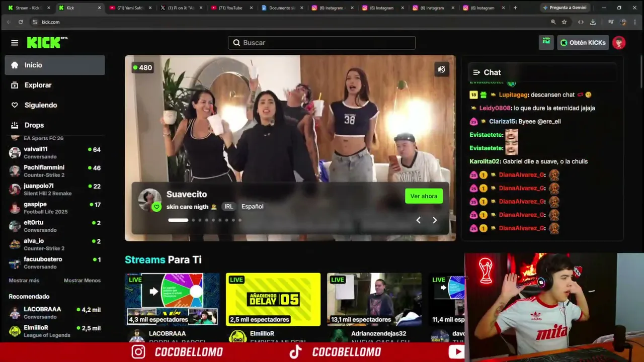Click Clariza15 username in chat

[x=502, y=121]
